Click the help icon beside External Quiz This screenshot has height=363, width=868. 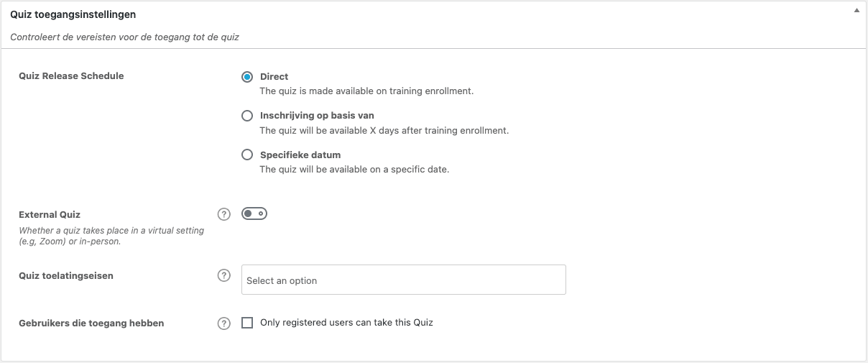[223, 214]
